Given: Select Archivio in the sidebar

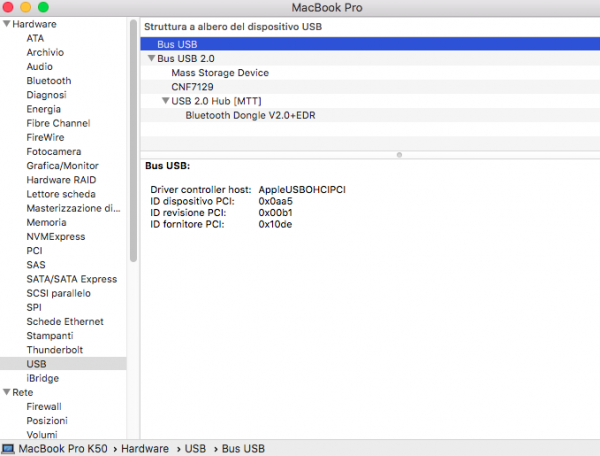Looking at the screenshot, I should click(x=45, y=52).
